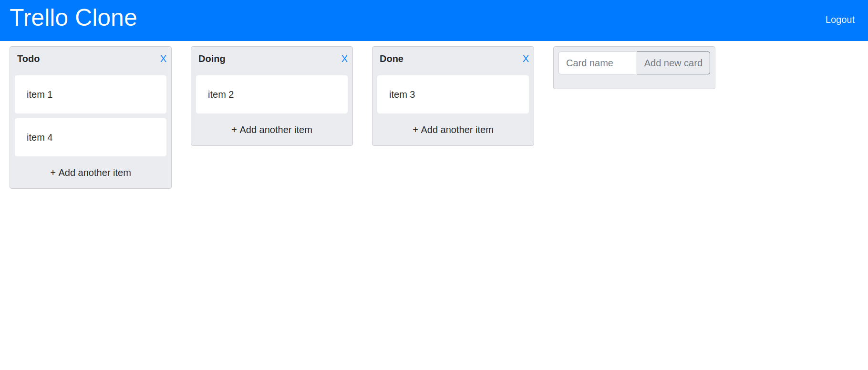Remove the Doing list using its X

(344, 59)
